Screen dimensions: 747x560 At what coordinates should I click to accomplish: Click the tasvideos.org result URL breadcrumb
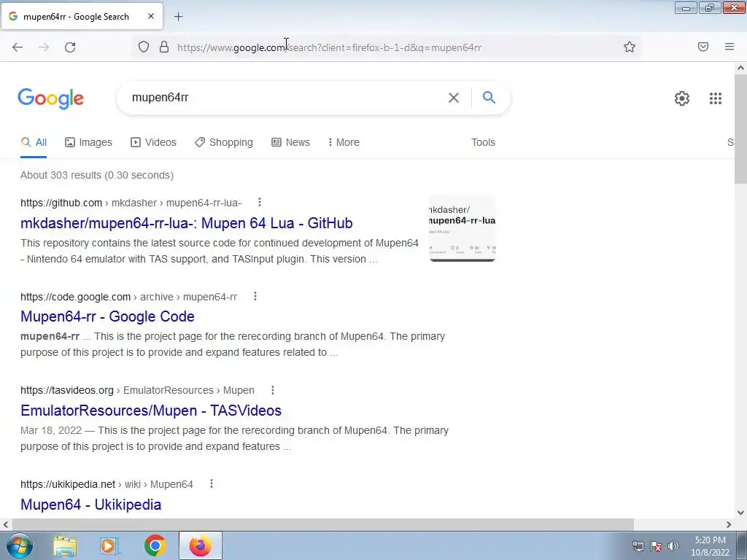(x=137, y=391)
